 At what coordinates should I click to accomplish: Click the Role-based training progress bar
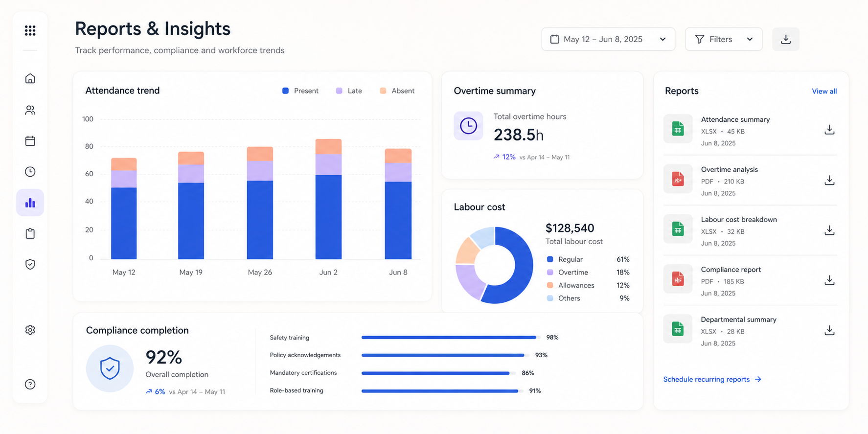442,391
